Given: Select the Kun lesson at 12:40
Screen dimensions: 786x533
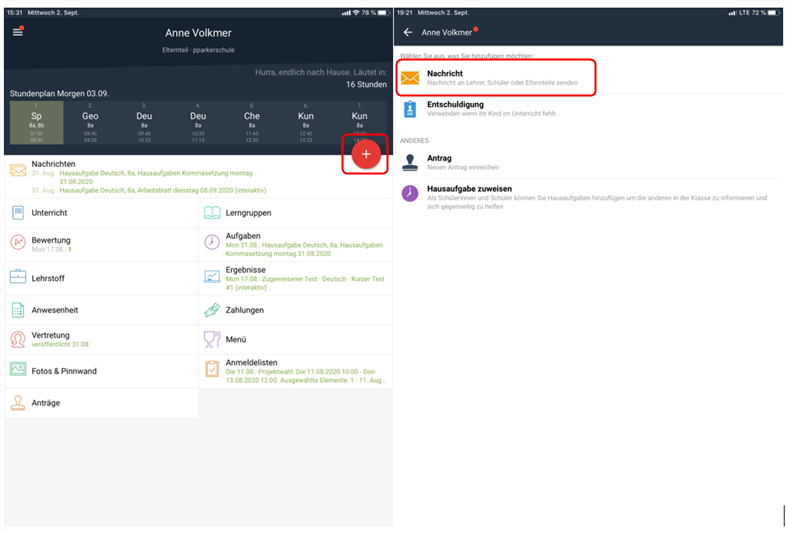Looking at the screenshot, I should [x=306, y=123].
